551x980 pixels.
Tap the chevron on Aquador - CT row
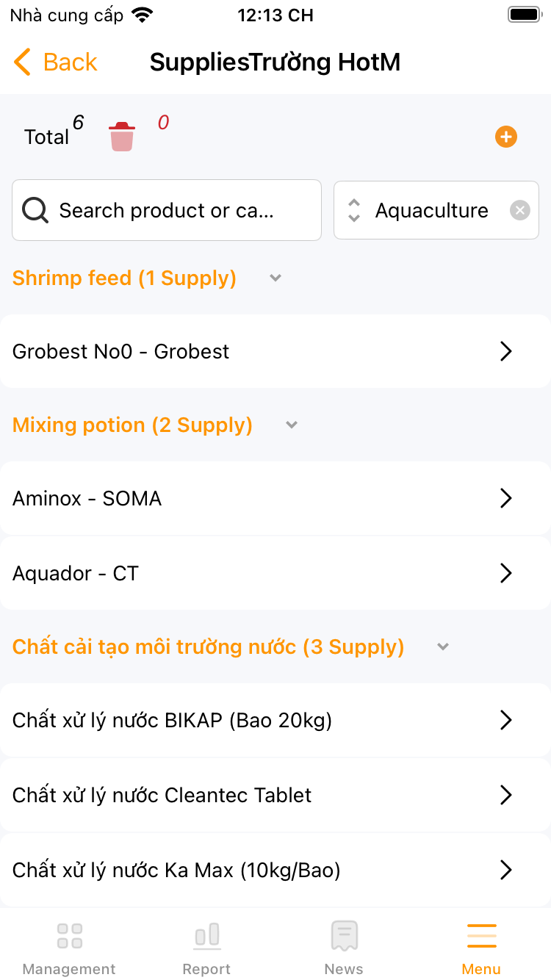[x=505, y=573]
